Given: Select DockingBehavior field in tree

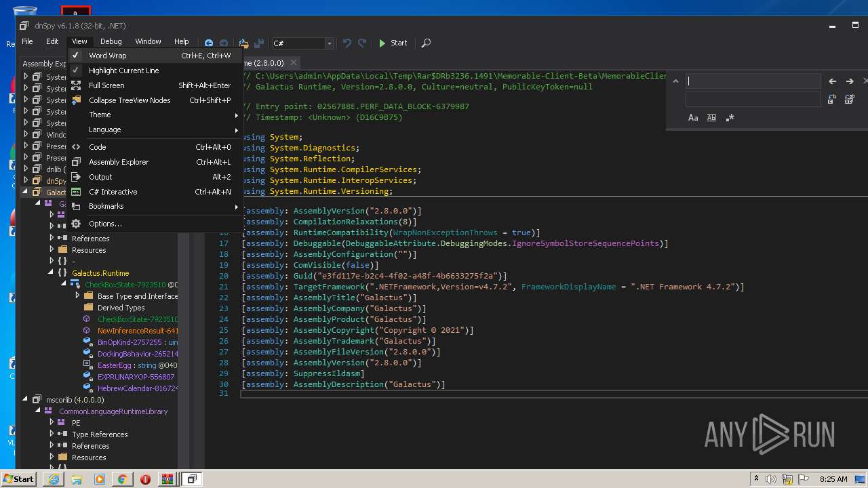Looking at the screenshot, I should pyautogui.click(x=138, y=354).
